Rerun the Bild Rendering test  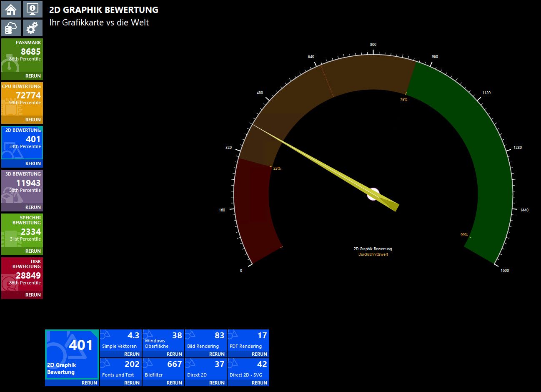click(x=217, y=354)
